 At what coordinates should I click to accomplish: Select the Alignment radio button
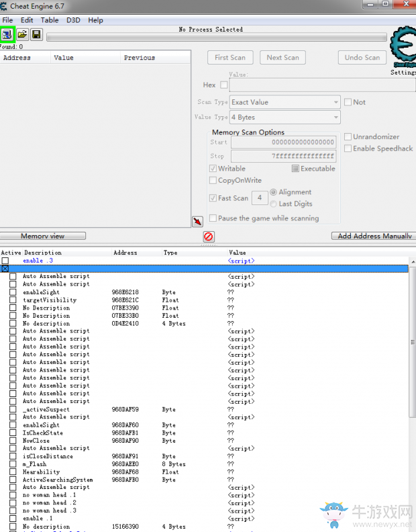[273, 192]
